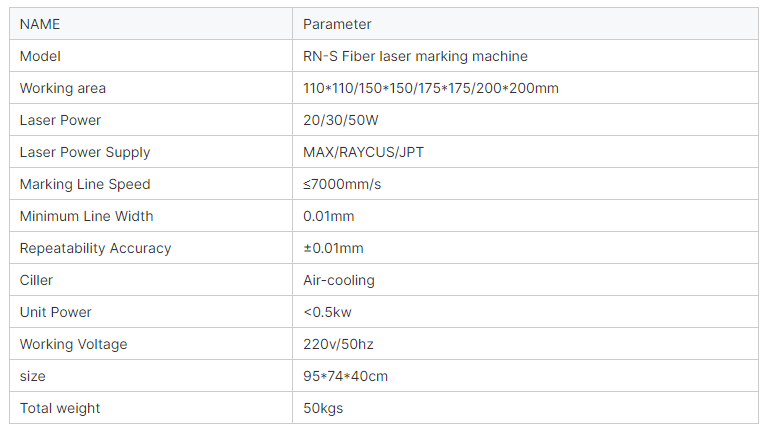Select the Working area label cell
Screen dimensions: 764x429
(62, 88)
